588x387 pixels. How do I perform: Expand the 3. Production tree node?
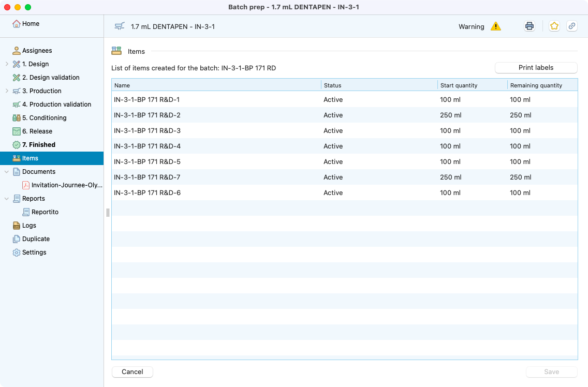click(x=7, y=91)
